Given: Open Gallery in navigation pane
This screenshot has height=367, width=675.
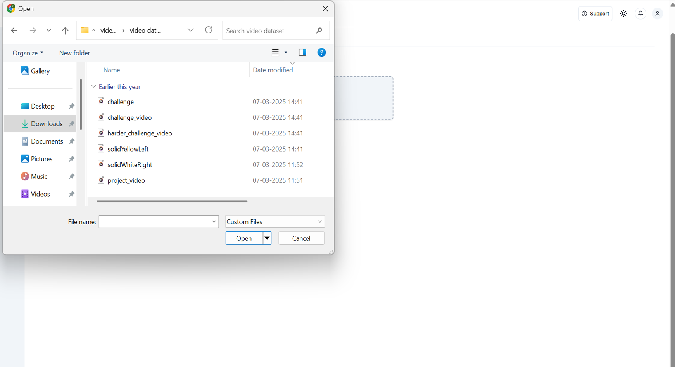Looking at the screenshot, I should [35, 71].
